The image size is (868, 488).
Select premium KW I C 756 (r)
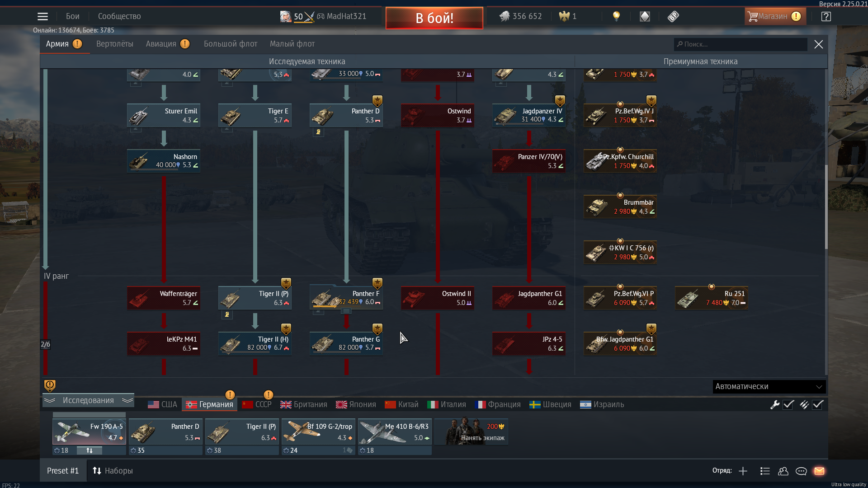[x=620, y=252]
